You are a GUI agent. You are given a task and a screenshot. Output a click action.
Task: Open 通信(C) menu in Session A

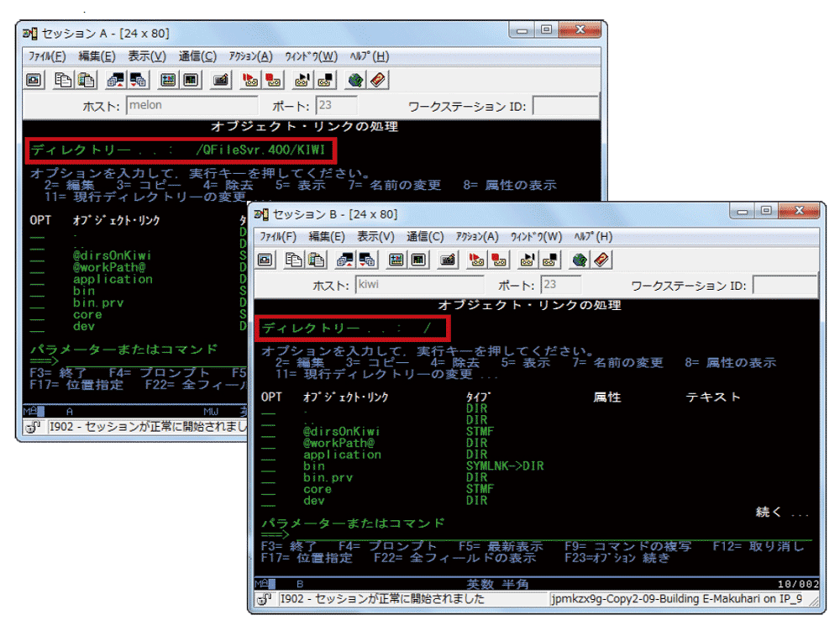(x=197, y=56)
